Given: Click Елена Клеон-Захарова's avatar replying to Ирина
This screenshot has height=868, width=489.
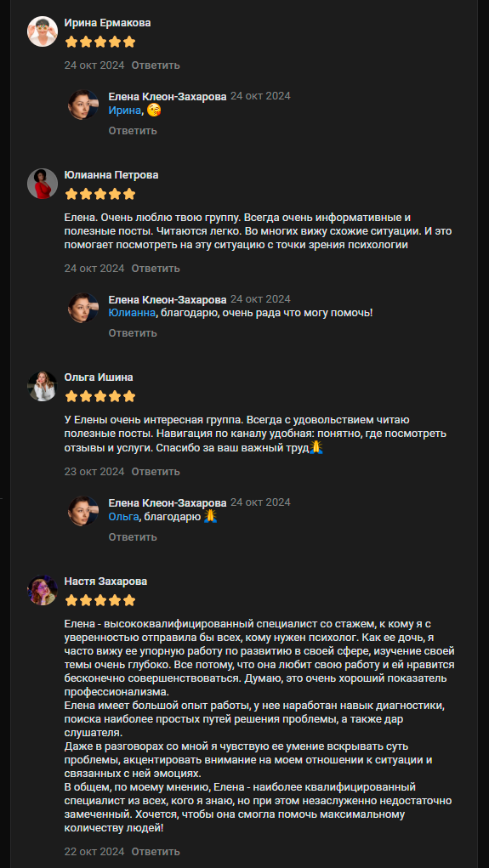Looking at the screenshot, I should point(83,105).
